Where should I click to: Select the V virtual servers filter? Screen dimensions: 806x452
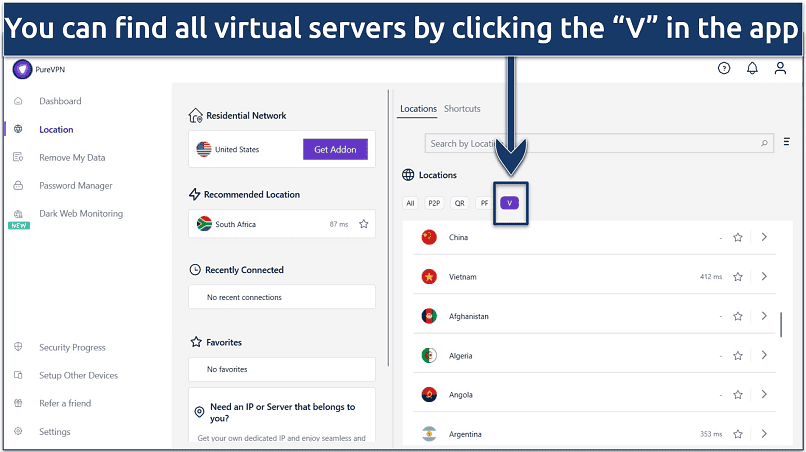click(x=509, y=203)
